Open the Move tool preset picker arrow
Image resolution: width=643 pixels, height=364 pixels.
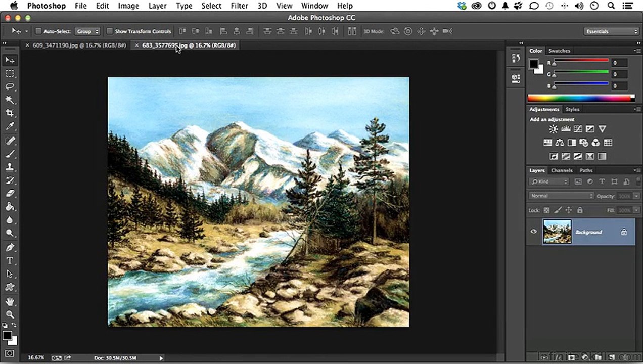point(26,31)
